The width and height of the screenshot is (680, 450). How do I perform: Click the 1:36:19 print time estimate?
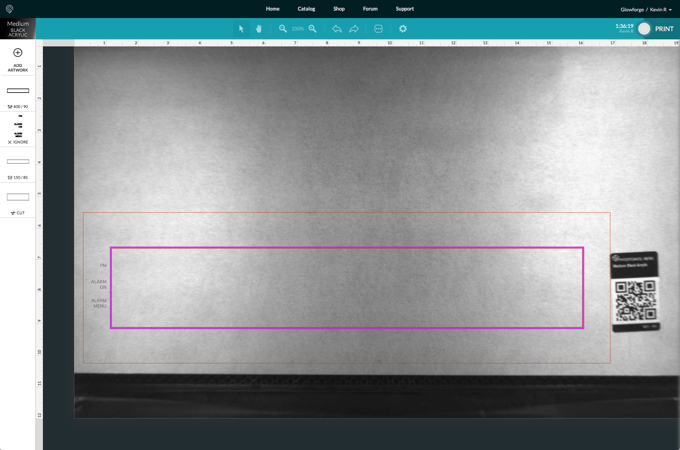pos(624,26)
